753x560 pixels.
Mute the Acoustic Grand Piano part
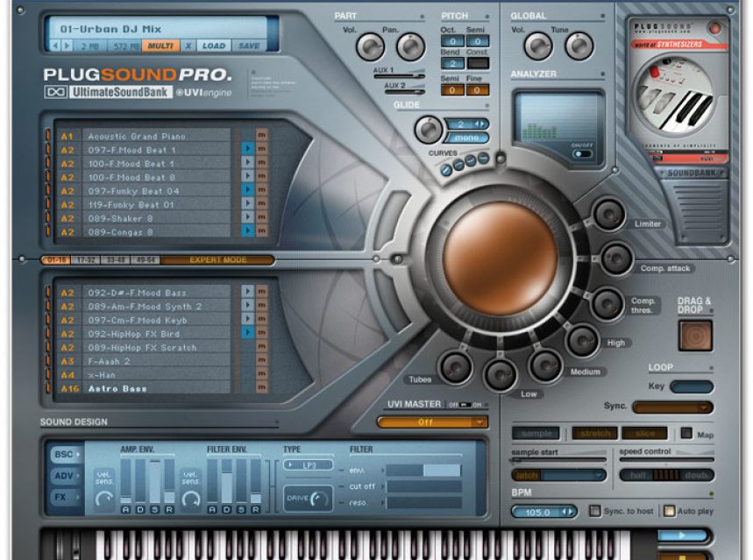pos(262,136)
